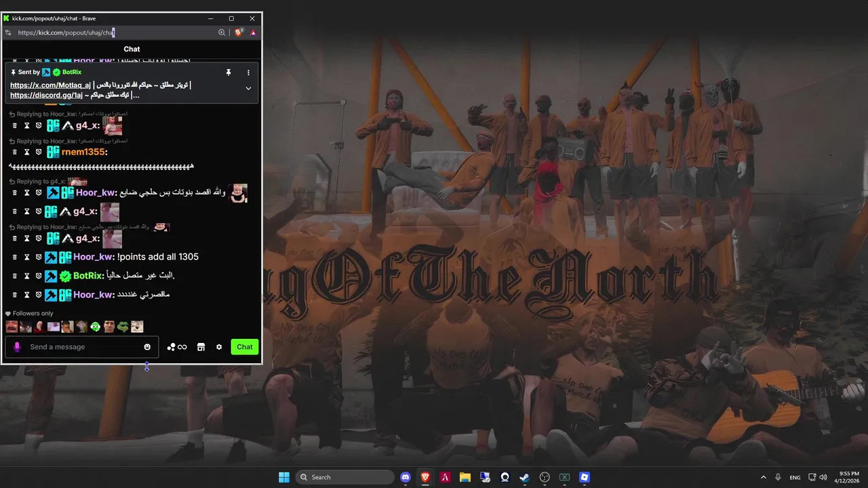Click the 'Followers only' label
Screen dimensions: 868x488
(33, 313)
